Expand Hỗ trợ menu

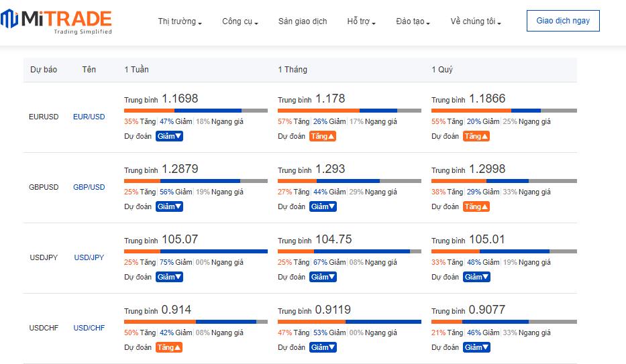point(361,21)
